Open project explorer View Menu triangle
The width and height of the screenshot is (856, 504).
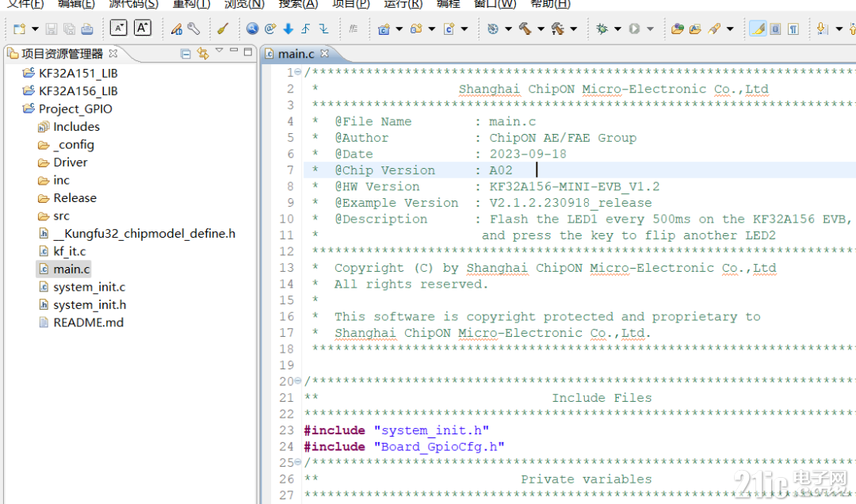(220, 50)
